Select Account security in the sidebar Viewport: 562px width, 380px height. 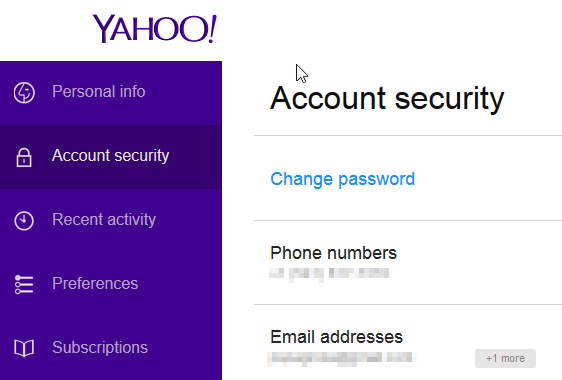click(111, 157)
